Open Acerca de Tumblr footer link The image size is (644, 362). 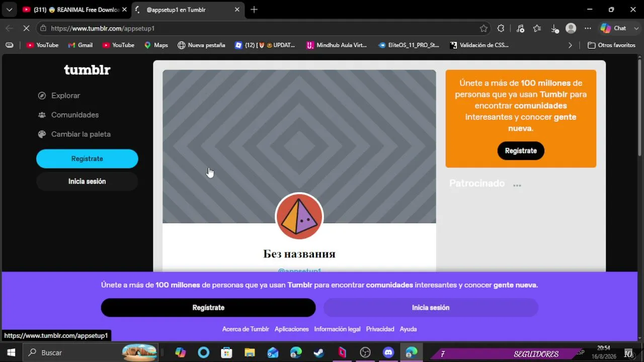[x=246, y=329]
